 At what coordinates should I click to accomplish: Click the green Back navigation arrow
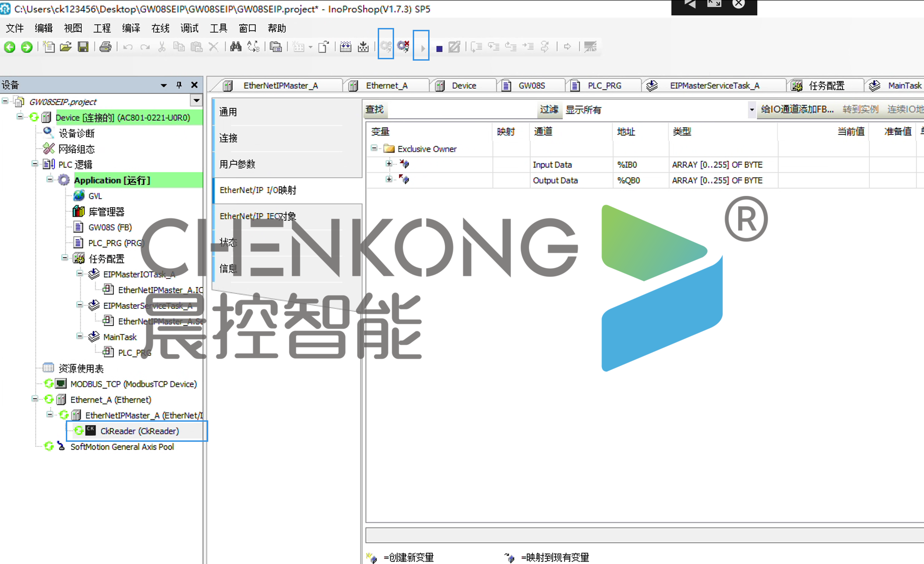point(10,47)
